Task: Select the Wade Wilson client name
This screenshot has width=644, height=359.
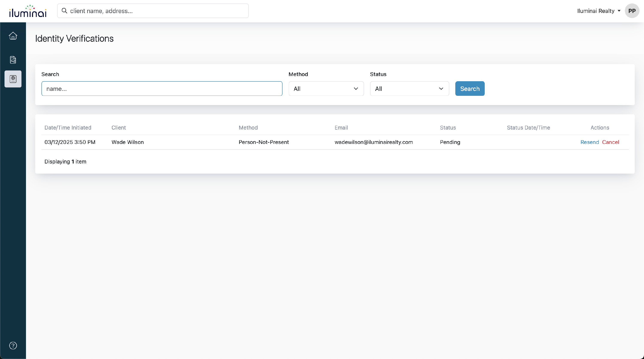Action: click(128, 142)
